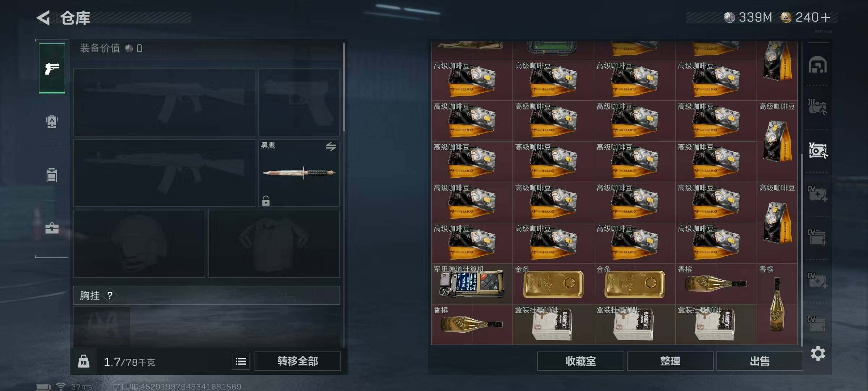Go back using the arrow beside 仓库
This screenshot has height=391, width=868.
(x=43, y=18)
